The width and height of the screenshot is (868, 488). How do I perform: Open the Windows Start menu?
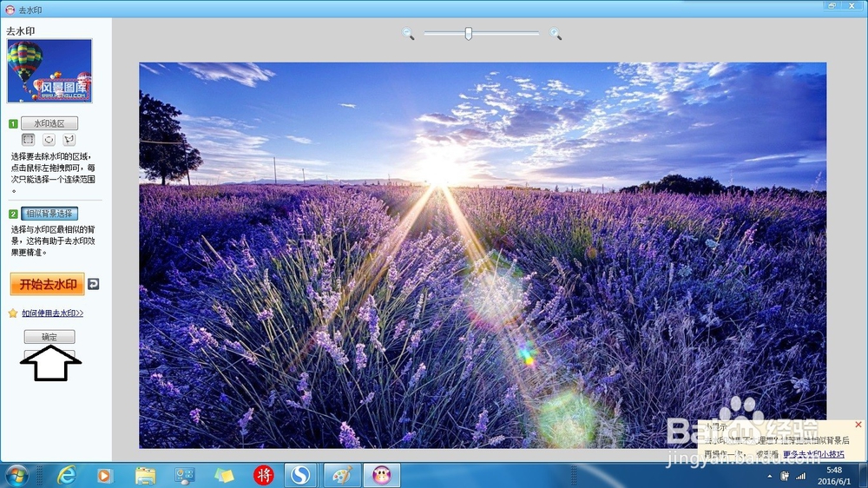tap(16, 475)
